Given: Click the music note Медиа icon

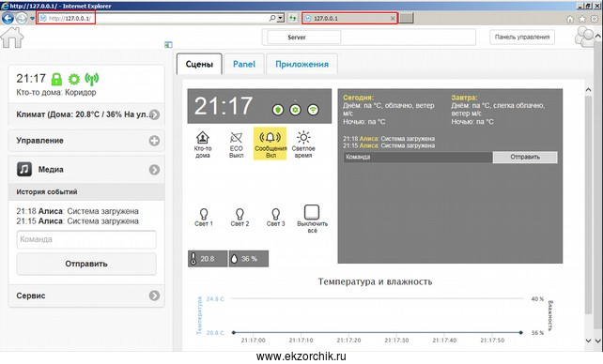Looking at the screenshot, I should (24, 169).
